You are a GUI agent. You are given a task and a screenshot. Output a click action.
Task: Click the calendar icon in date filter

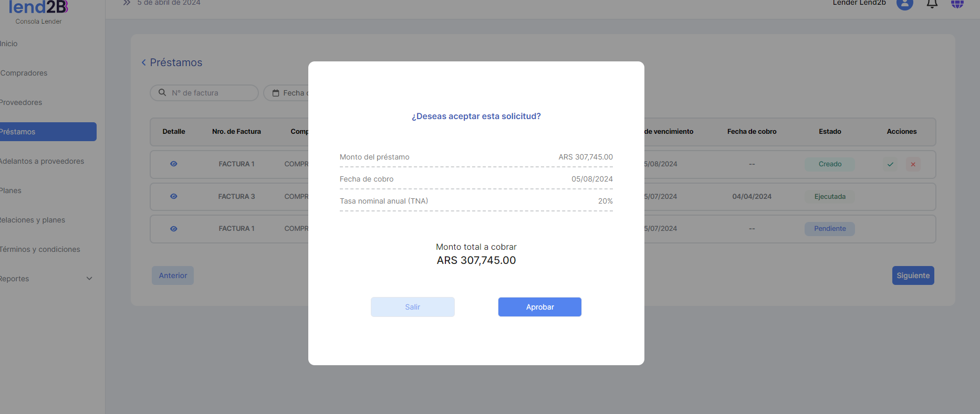click(276, 93)
